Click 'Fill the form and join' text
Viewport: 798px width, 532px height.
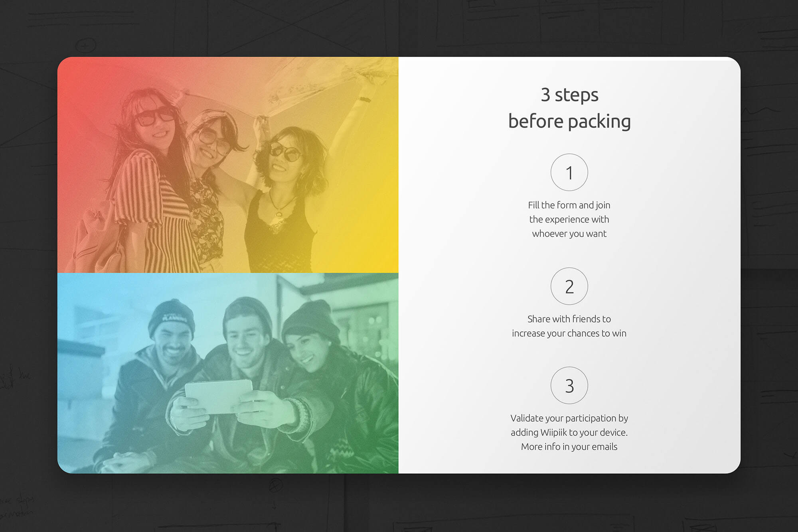pyautogui.click(x=569, y=205)
